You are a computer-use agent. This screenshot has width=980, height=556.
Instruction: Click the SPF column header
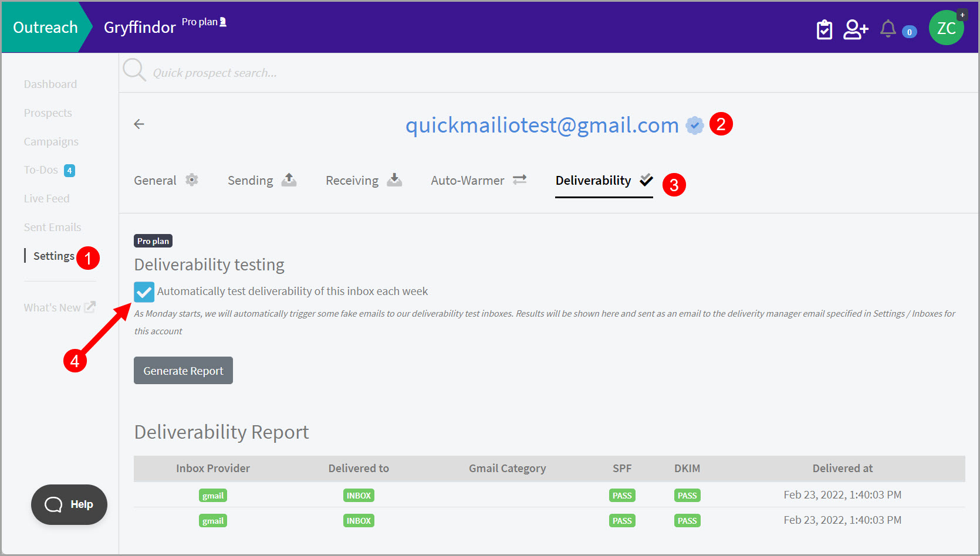tap(622, 469)
